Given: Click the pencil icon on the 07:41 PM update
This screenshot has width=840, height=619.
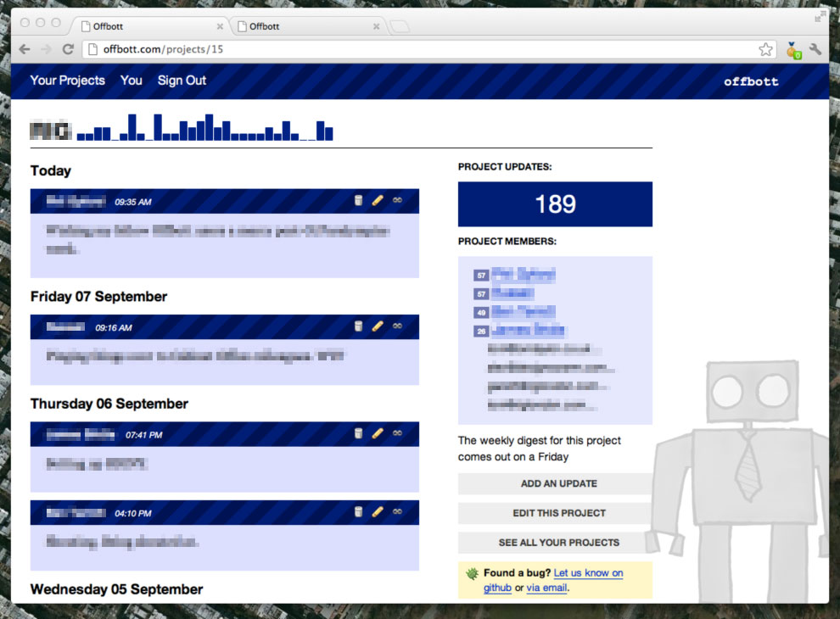Looking at the screenshot, I should tap(378, 434).
